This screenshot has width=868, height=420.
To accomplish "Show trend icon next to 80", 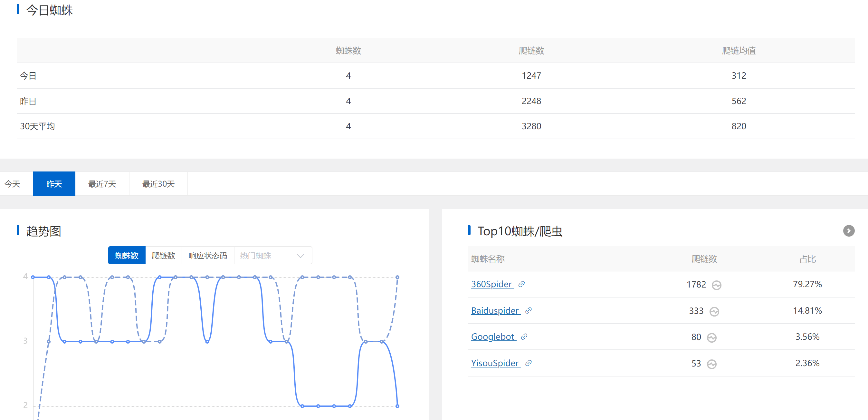I will pos(712,337).
